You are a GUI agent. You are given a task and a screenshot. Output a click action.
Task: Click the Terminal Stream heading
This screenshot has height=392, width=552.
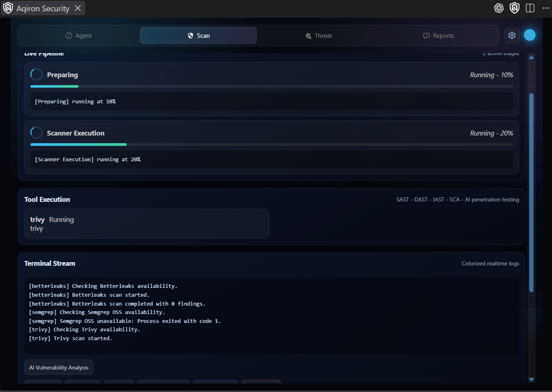(49, 263)
